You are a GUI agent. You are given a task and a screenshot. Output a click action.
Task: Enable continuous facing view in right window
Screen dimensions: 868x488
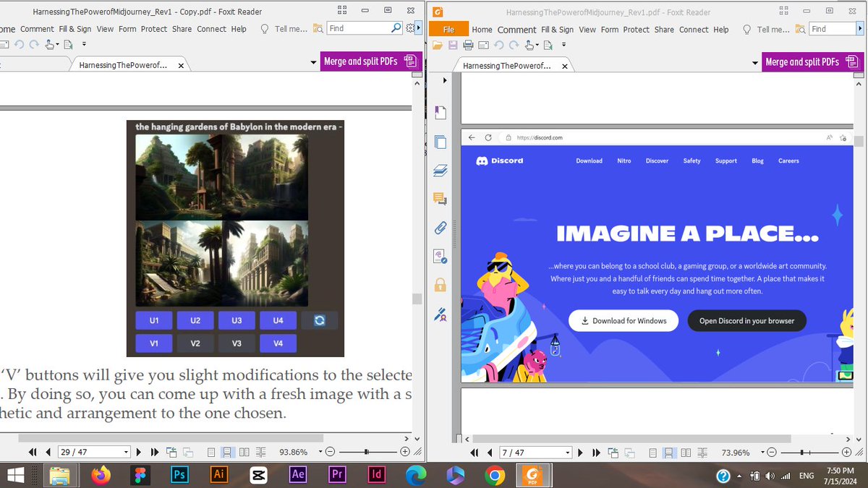pos(703,453)
